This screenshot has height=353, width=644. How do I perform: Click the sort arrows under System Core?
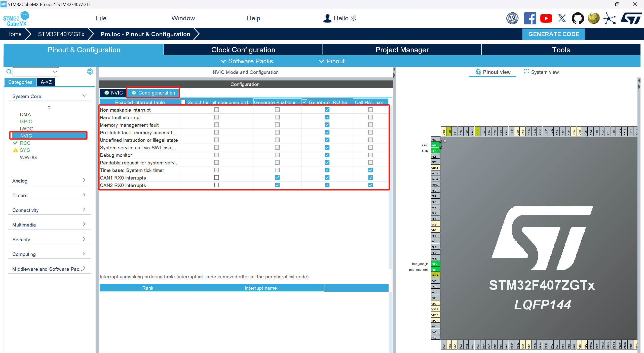coord(49,107)
